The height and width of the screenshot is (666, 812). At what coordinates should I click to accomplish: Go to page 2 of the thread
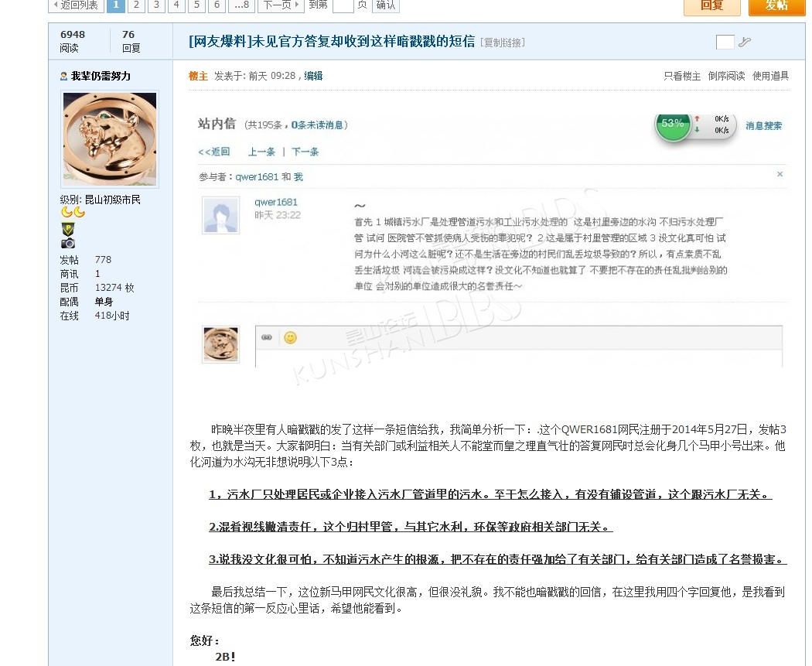[136, 5]
